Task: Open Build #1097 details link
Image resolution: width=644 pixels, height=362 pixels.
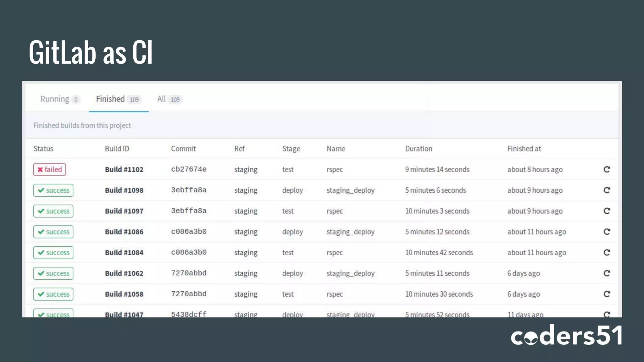Action: click(124, 211)
